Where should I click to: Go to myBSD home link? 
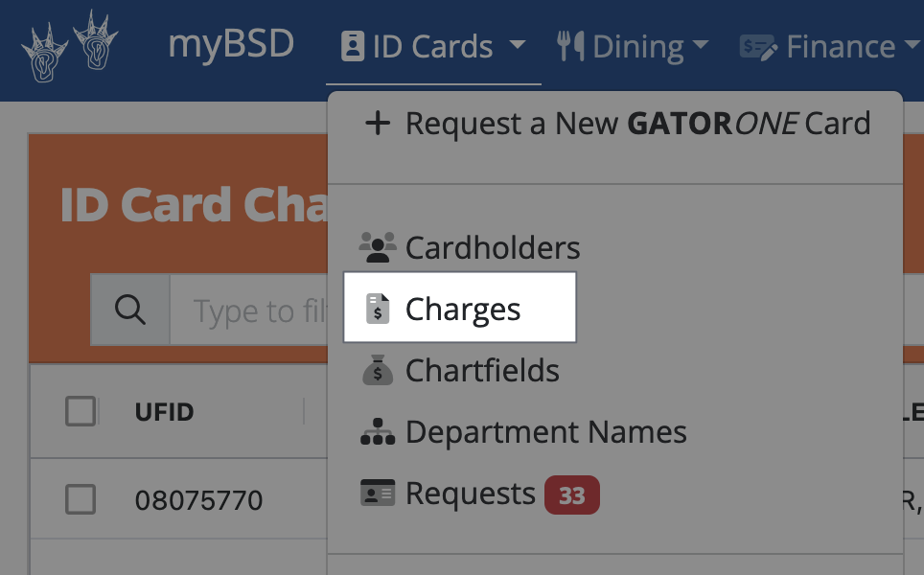coord(231,44)
